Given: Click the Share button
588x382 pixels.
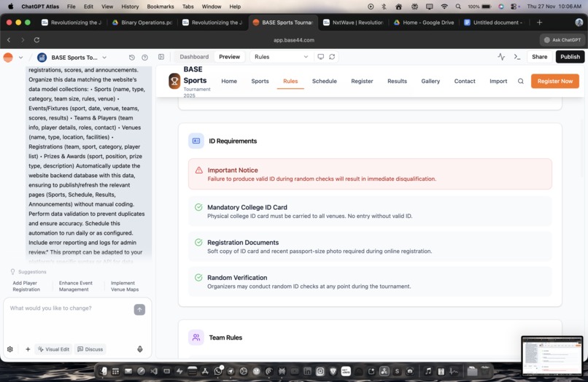Looking at the screenshot, I should [x=539, y=57].
